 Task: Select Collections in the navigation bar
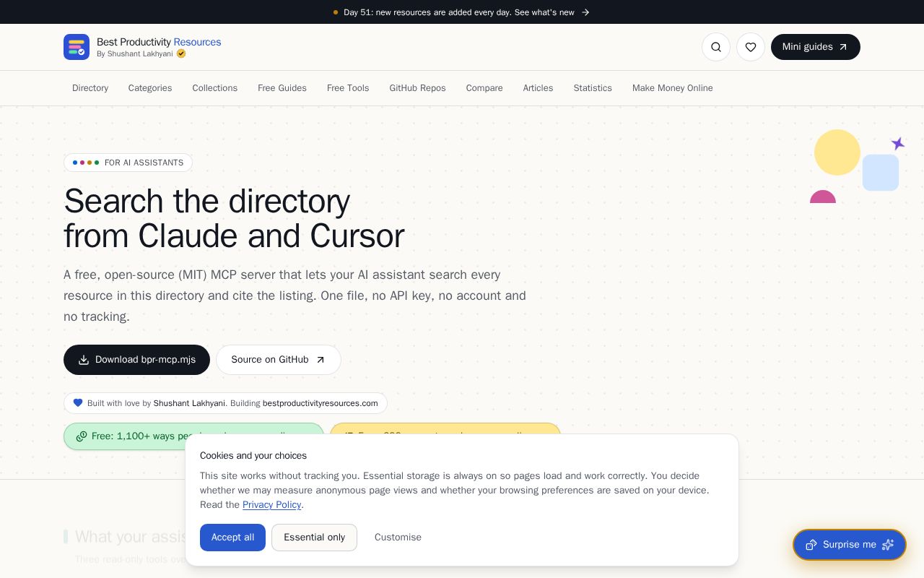click(x=215, y=88)
